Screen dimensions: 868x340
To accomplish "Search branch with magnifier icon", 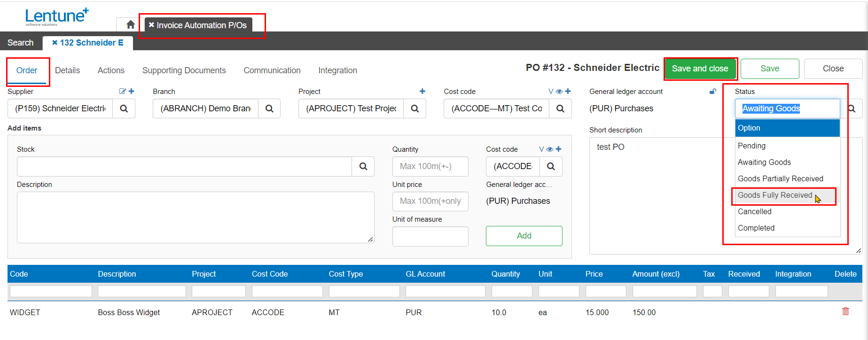I will click(269, 108).
